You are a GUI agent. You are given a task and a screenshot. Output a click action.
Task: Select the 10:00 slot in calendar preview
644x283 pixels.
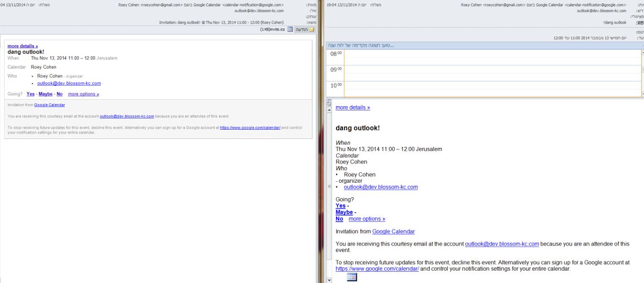(492, 89)
